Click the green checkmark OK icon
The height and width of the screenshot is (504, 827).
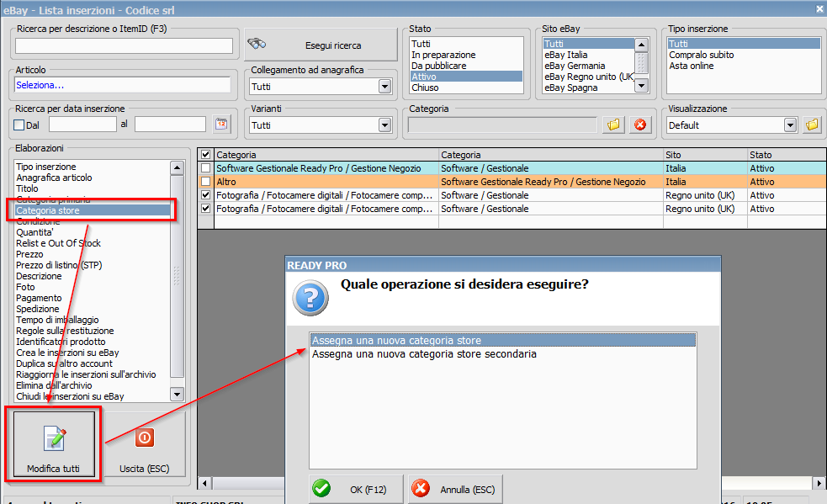coord(321,489)
